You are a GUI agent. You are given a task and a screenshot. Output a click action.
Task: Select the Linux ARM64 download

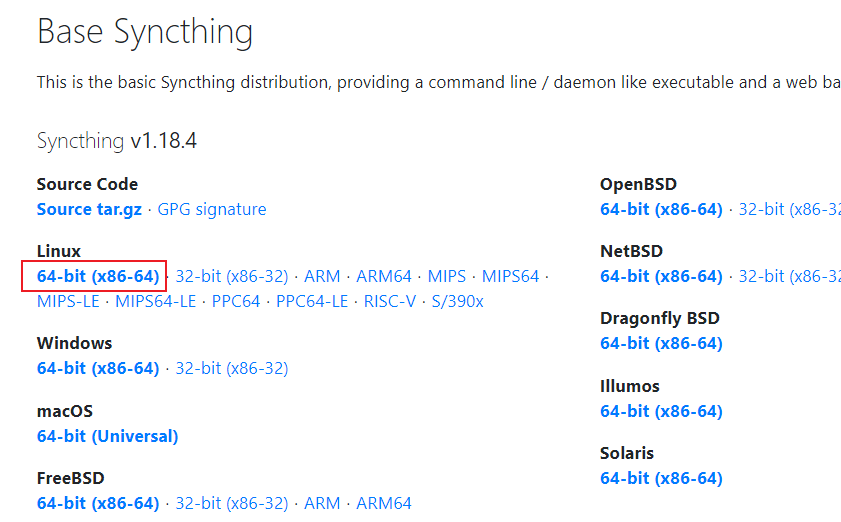click(384, 276)
